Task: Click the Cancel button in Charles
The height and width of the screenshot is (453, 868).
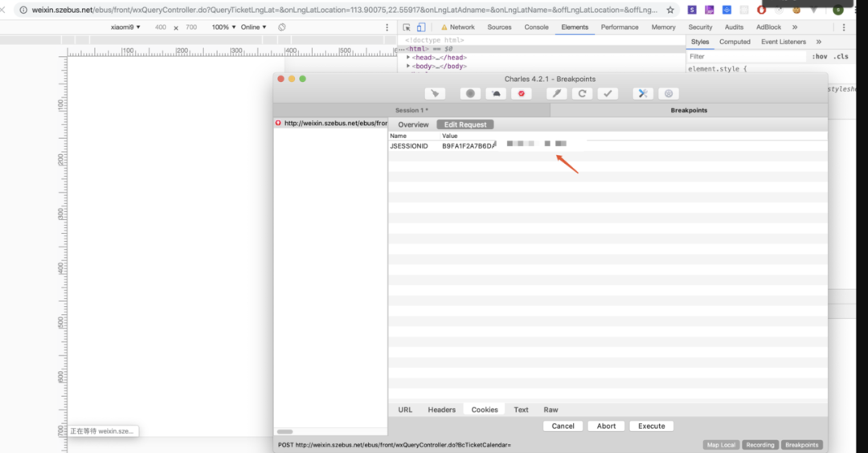Action: [x=563, y=426]
